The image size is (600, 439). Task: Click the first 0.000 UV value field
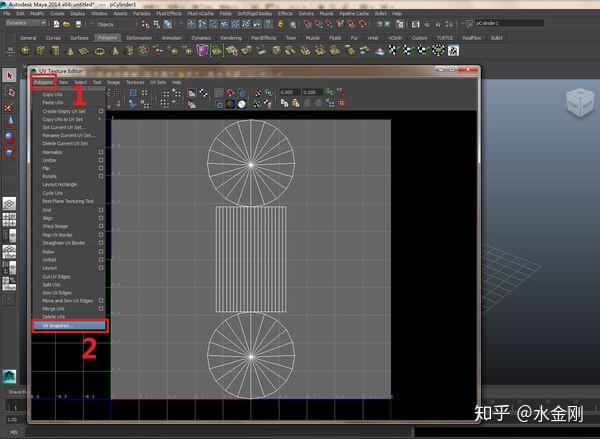click(288, 92)
